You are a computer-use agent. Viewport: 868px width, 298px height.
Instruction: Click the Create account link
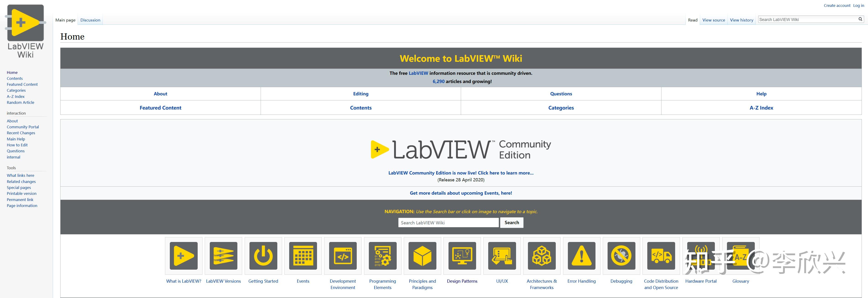coord(837,5)
